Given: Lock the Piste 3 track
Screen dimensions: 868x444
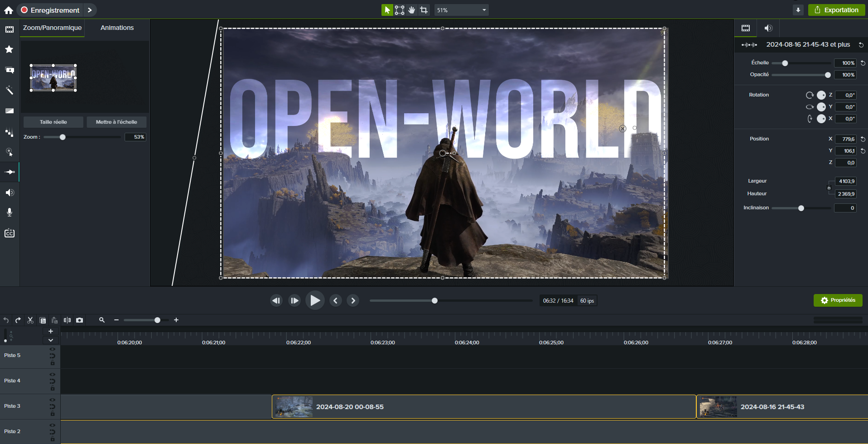Looking at the screenshot, I should tap(53, 414).
